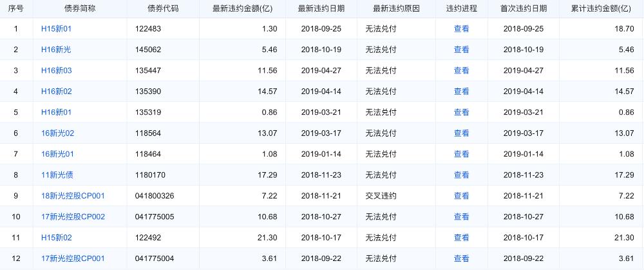The image size is (644, 270).
Task: Open bond link 16新光01
Action: 57,154
